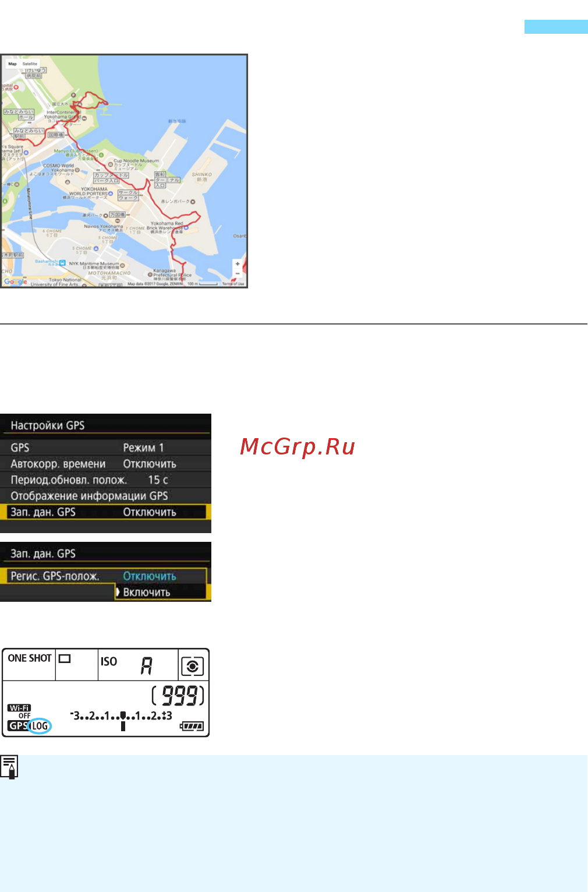Image resolution: width=588 pixels, height=892 pixels.
Task: Zoom out using the map minus button
Action: pos(238,273)
